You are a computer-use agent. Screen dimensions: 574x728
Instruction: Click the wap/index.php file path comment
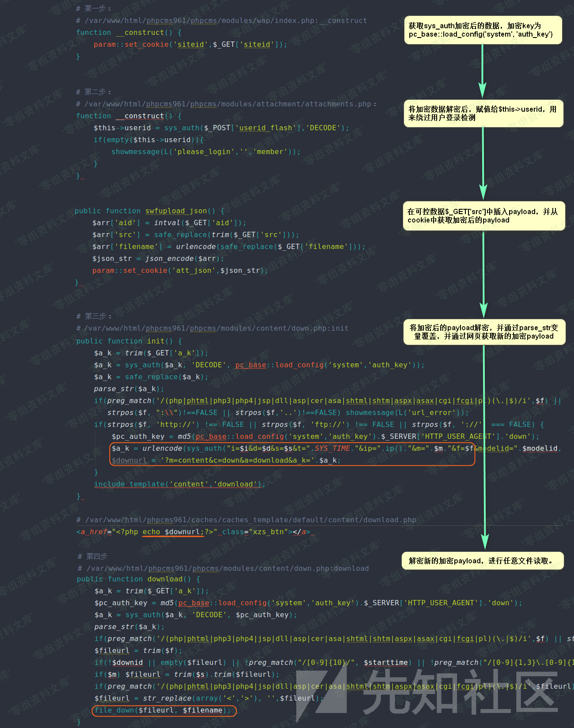[221, 21]
